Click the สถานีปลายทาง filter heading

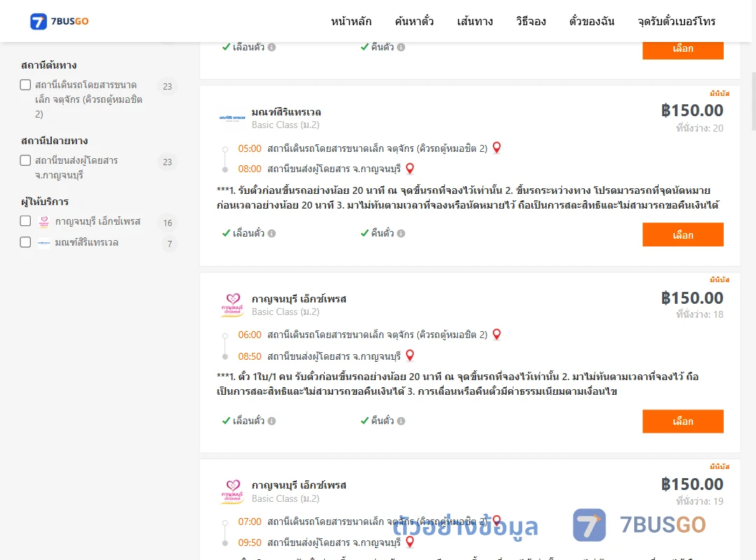(x=54, y=141)
